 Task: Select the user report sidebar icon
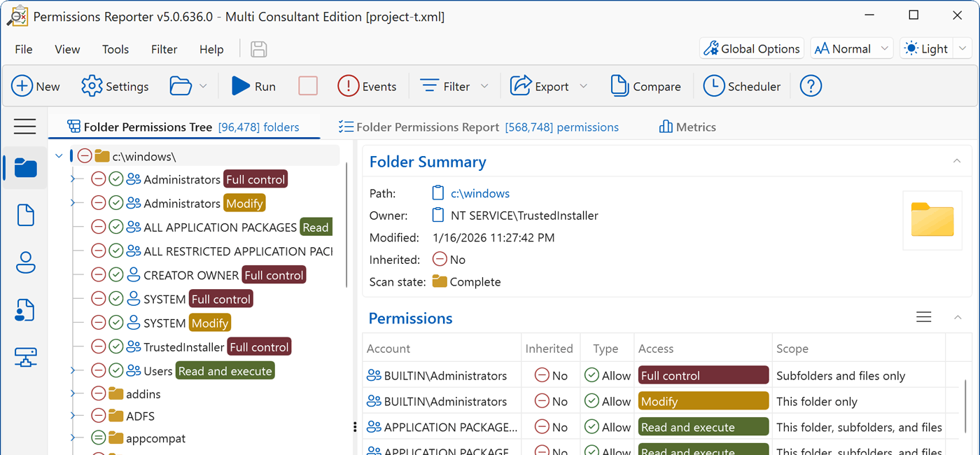click(x=25, y=310)
